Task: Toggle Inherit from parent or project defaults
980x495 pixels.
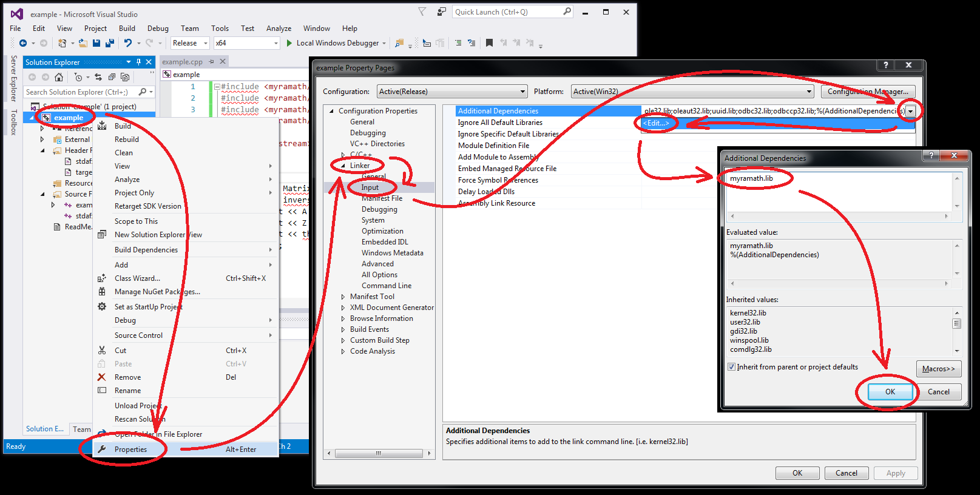Action: click(x=732, y=367)
